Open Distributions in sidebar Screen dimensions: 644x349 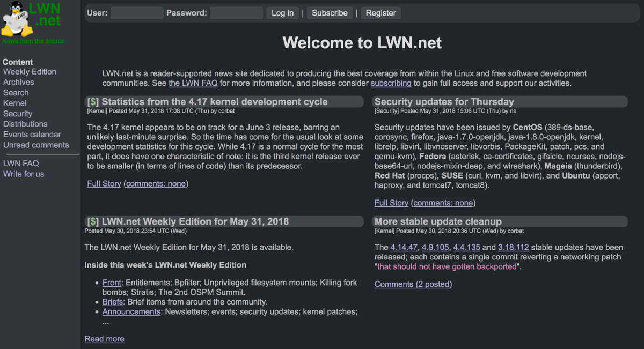pos(25,124)
